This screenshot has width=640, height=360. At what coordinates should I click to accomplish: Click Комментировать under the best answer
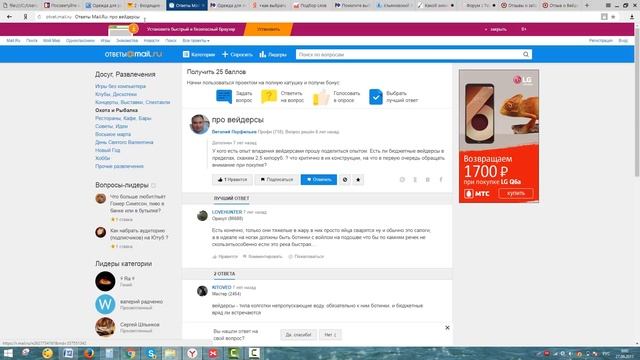262,256
